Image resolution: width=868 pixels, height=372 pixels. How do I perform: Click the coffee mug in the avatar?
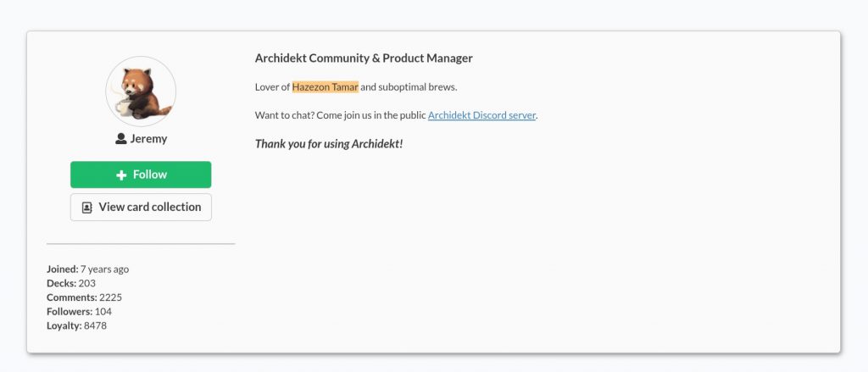coord(125,107)
